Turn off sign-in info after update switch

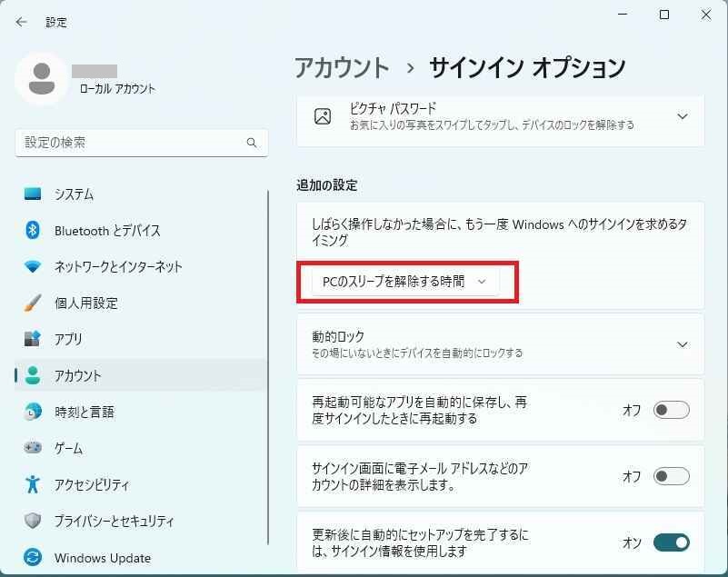(672, 542)
